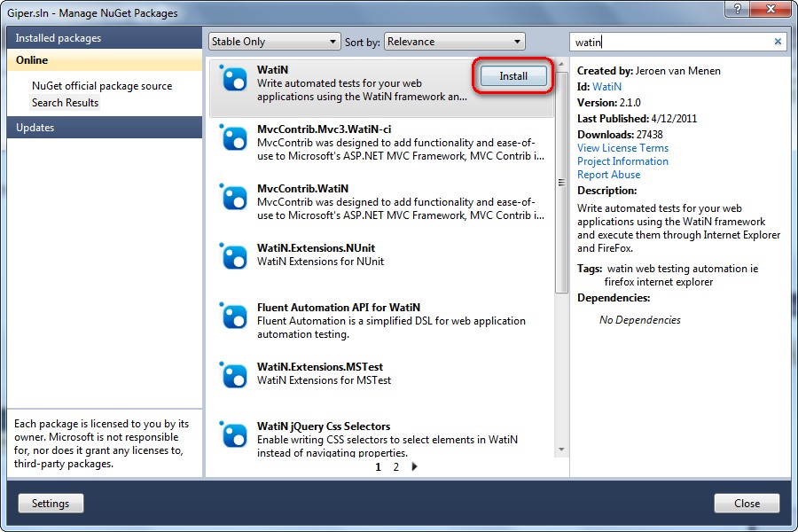Click the WatiN jQuery Css Selectors icon
Screen dimensions: 798x532
pos(233,434)
